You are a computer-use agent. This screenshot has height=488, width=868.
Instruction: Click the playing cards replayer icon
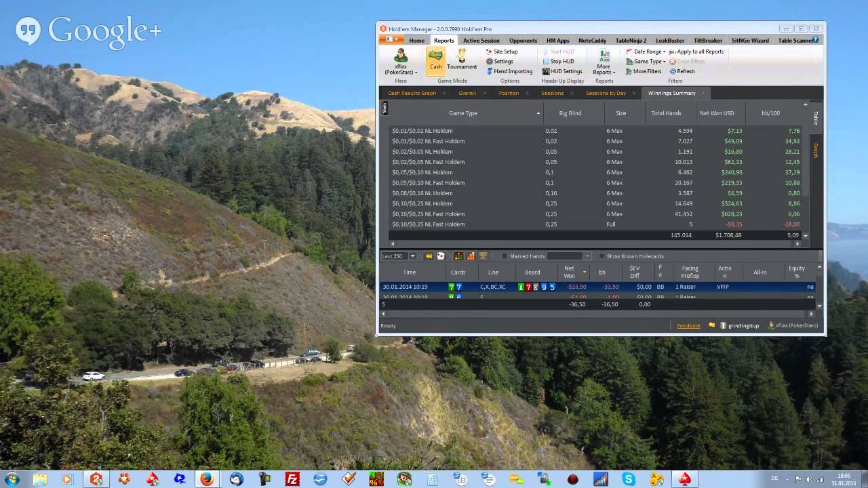pyautogui.click(x=440, y=256)
